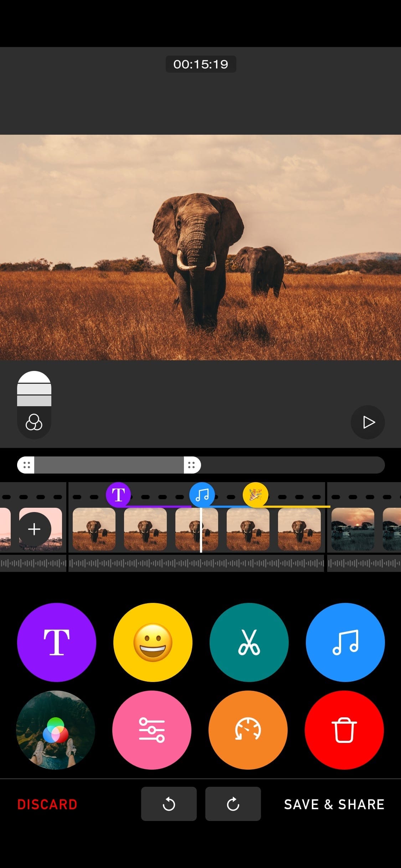This screenshot has height=868, width=401.
Task: Select the sunset safari clip thumbnail
Action: [353, 529]
